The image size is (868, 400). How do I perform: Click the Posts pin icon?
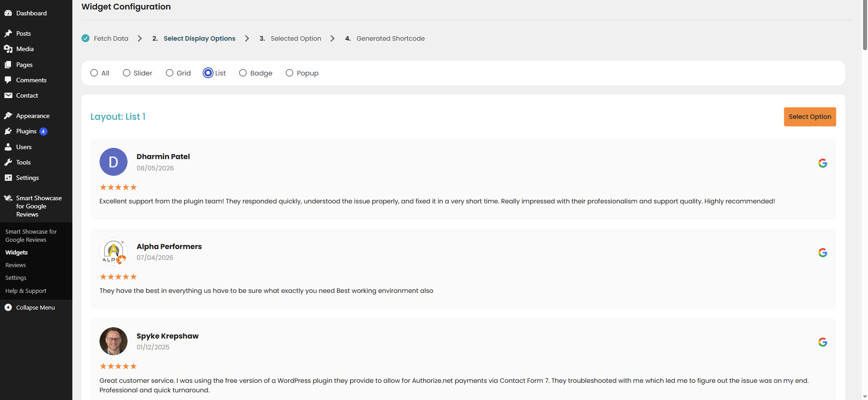tap(8, 33)
